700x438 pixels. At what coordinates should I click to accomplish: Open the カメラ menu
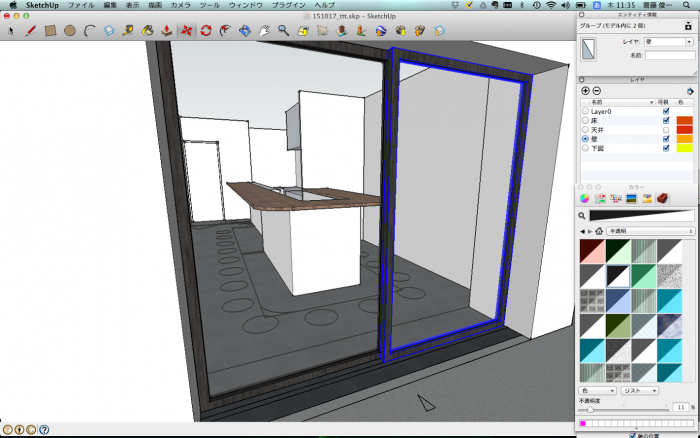tap(181, 5)
